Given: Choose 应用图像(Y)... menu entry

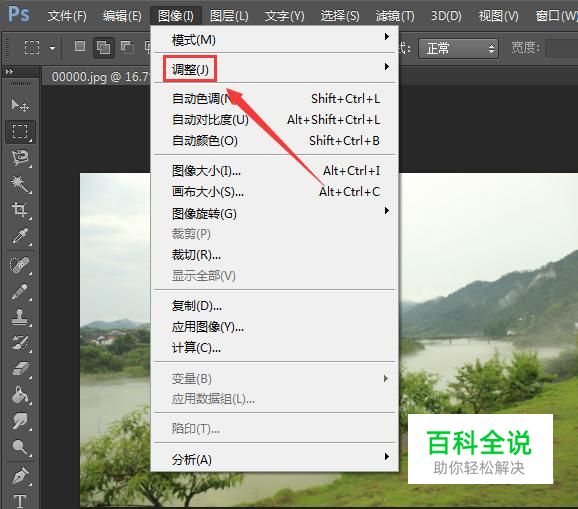Looking at the screenshot, I should (275, 327).
